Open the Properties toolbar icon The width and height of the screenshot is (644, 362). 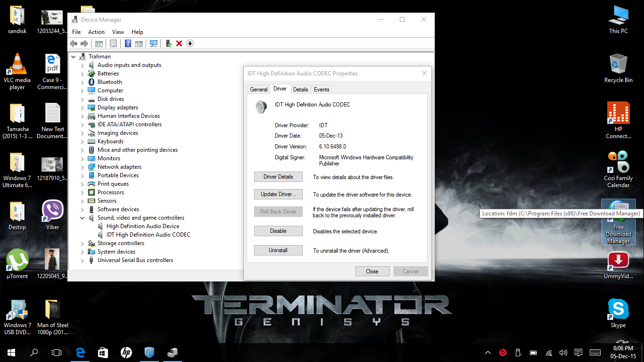click(x=113, y=43)
